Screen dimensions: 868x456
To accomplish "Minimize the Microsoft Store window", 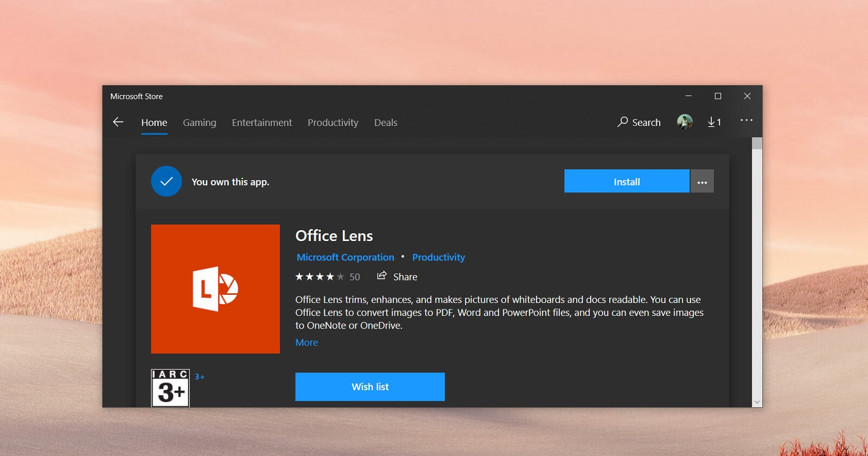I will click(688, 96).
